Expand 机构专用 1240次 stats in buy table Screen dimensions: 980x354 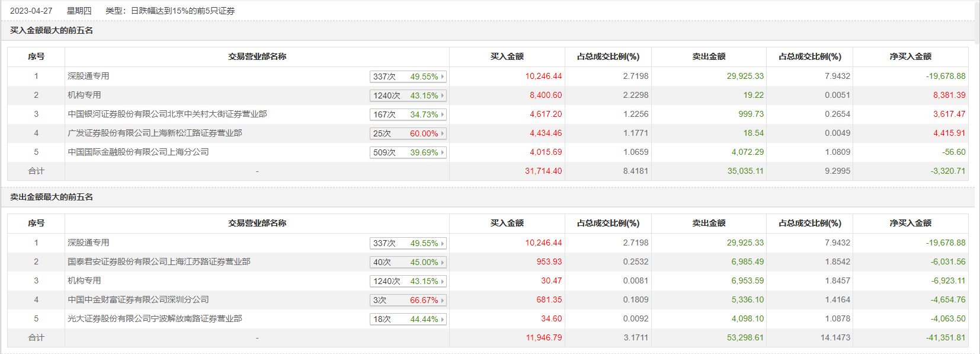408,95
